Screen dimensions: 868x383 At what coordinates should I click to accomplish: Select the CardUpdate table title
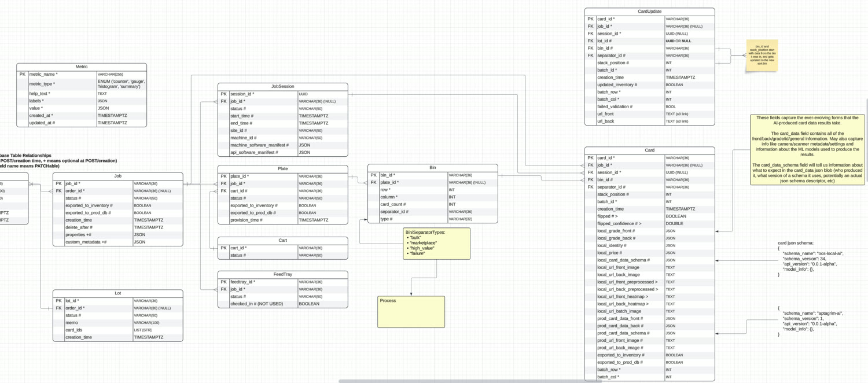coord(650,12)
